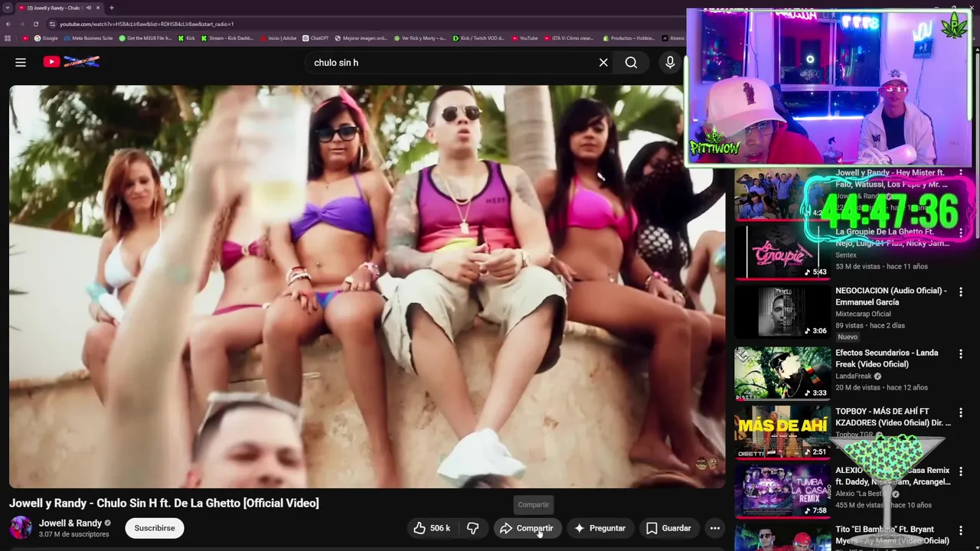
Task: Dislike the video
Action: pos(472,528)
